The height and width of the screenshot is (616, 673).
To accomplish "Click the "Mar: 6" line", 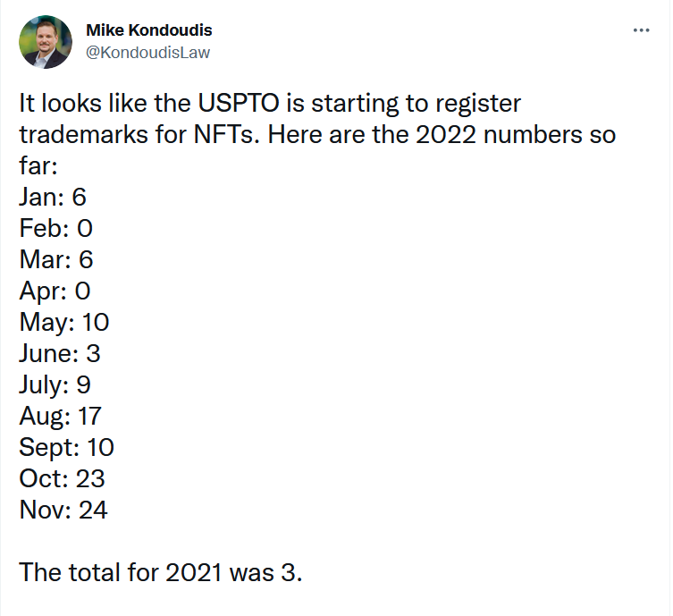I will (x=55, y=260).
